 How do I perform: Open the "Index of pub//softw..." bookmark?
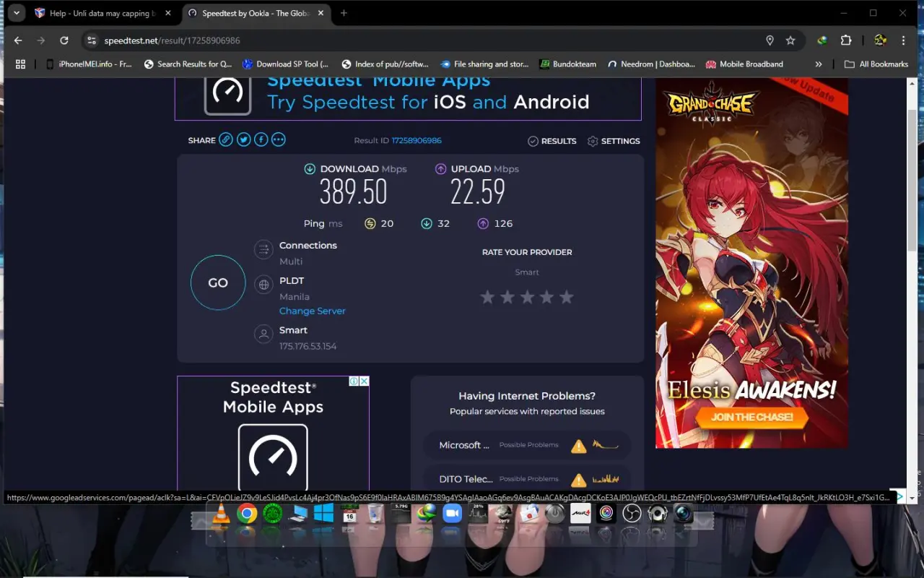pos(385,64)
